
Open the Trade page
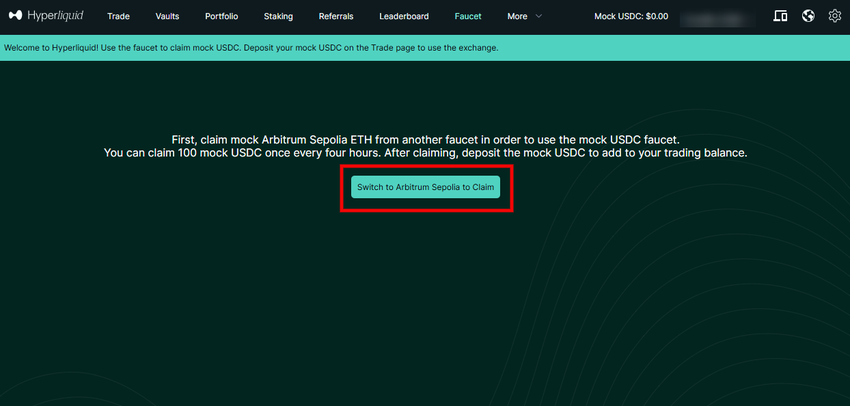pos(118,16)
